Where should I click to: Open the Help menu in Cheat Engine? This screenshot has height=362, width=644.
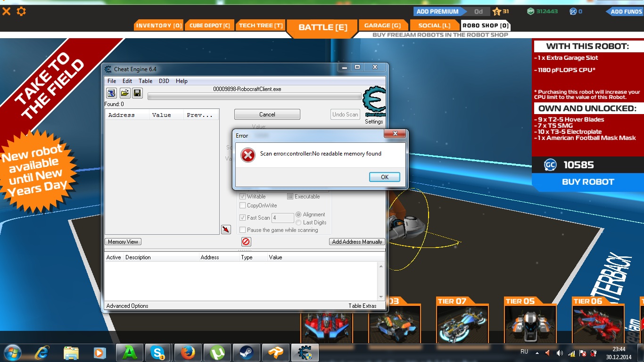[x=182, y=81]
